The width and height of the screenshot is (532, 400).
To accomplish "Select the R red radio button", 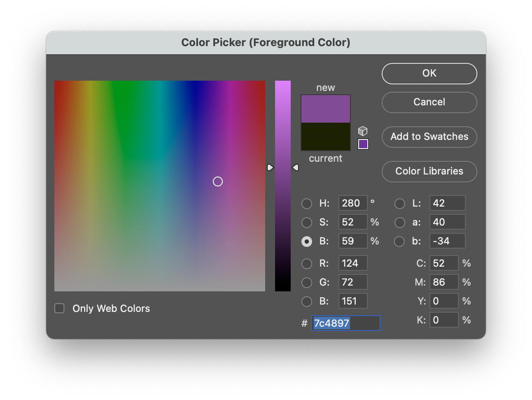I will coord(307,263).
